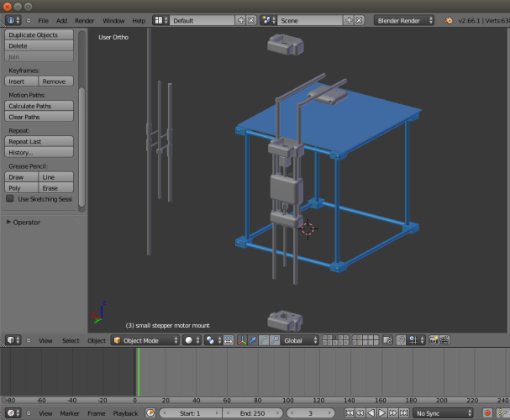Collapse the Info header menus toggle
Screen dimensions: 510x420
click(29, 20)
